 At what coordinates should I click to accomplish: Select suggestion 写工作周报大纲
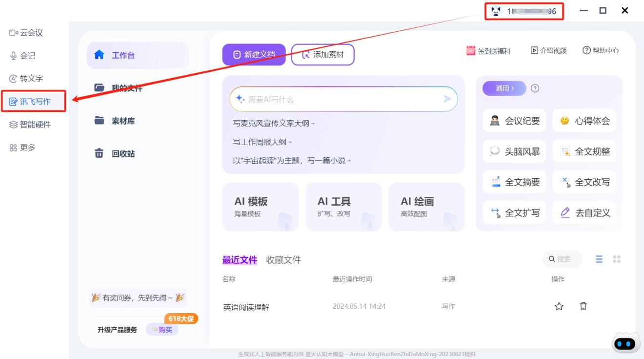262,142
